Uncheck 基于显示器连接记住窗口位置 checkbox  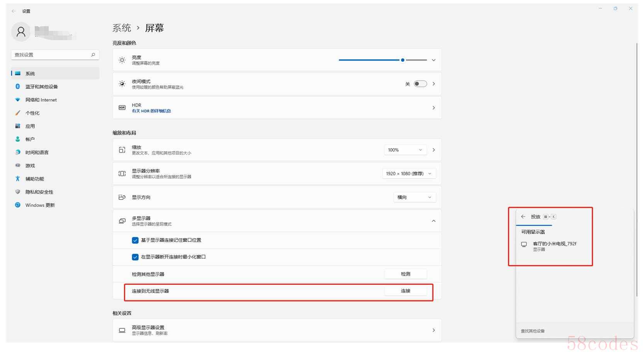(x=135, y=240)
